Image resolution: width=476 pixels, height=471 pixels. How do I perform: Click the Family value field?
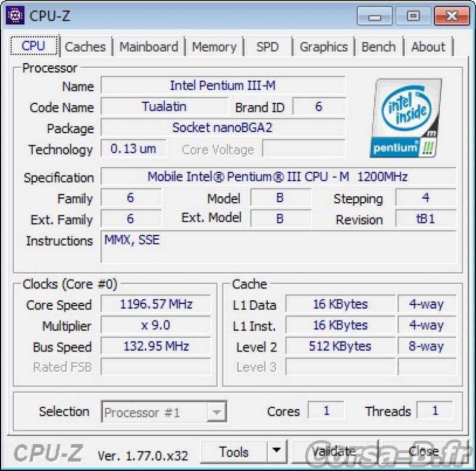(x=131, y=197)
